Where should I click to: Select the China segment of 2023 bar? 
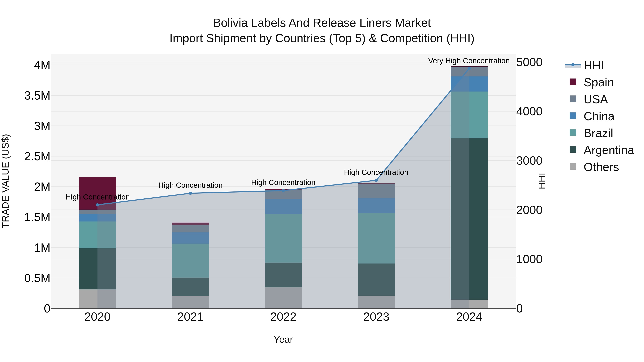[x=376, y=205]
